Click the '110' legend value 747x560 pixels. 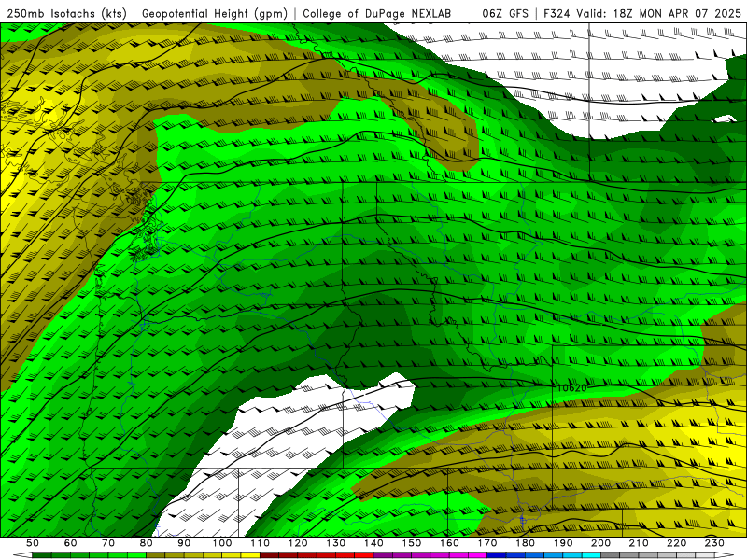[x=261, y=543]
